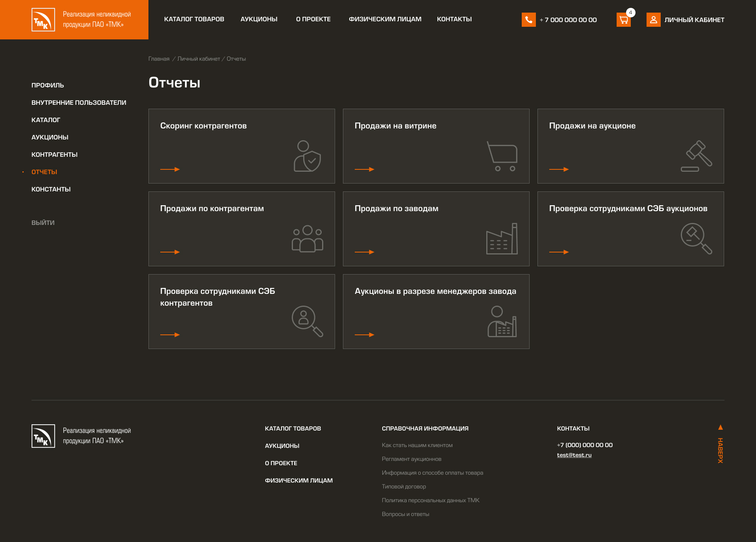This screenshot has width=756, height=542.
Task: Click the orange phone icon
Action: pyautogui.click(x=528, y=20)
